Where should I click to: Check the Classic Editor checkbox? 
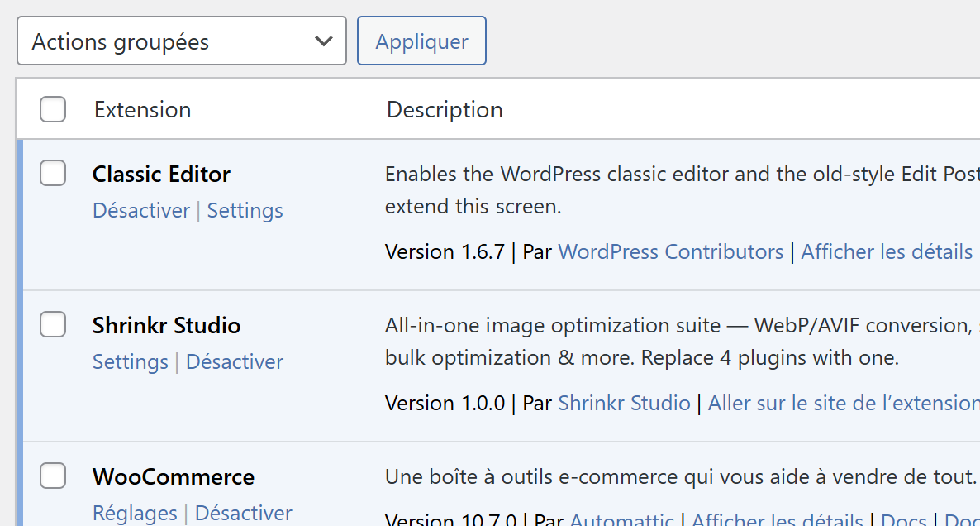(x=53, y=173)
